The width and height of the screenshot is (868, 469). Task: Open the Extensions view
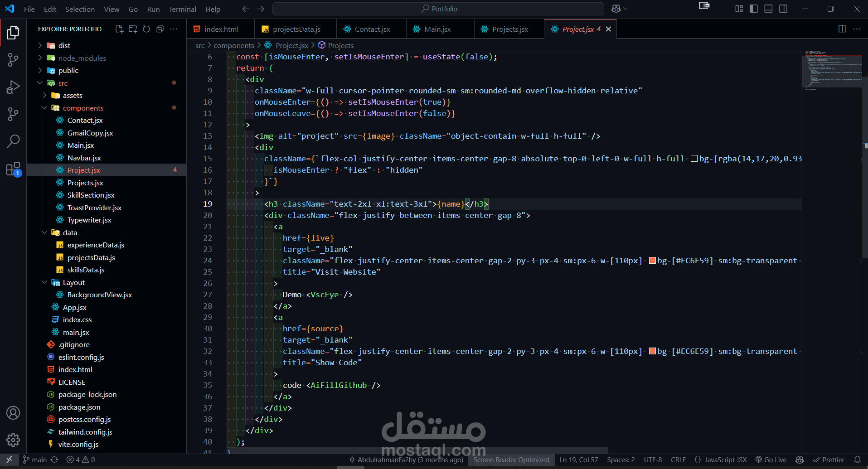(x=13, y=169)
